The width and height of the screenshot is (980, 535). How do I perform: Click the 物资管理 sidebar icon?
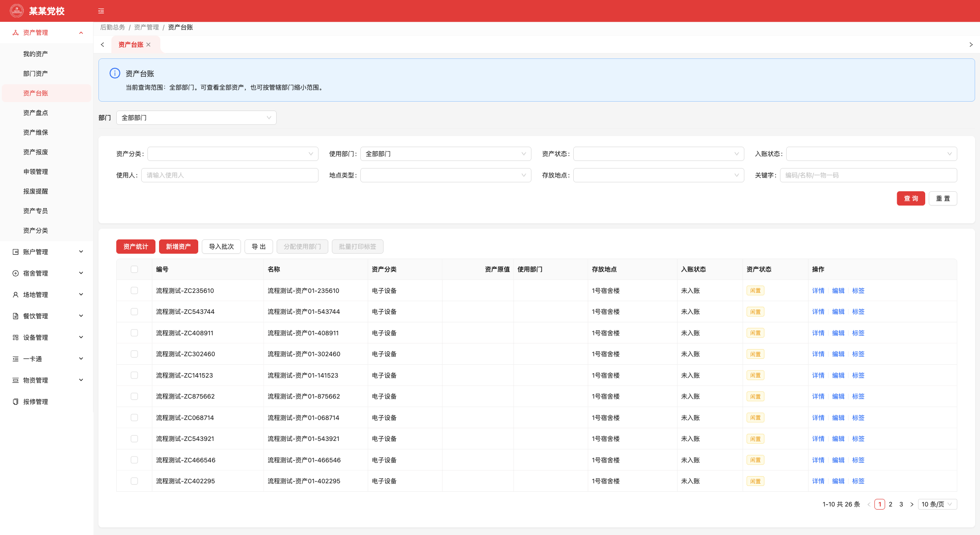[x=16, y=380]
